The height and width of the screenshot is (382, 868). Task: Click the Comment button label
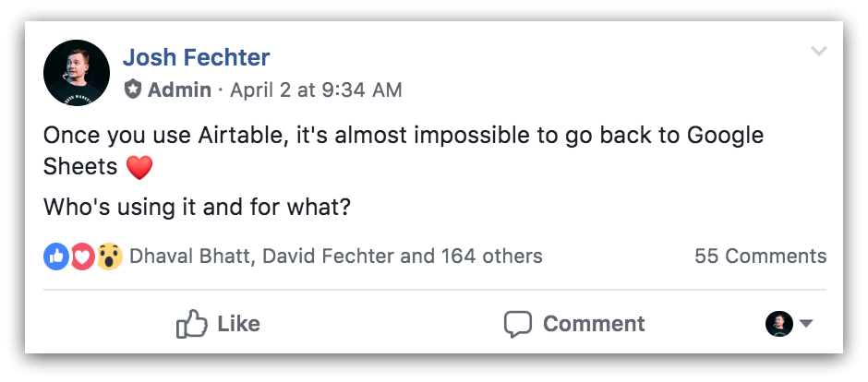pos(594,324)
